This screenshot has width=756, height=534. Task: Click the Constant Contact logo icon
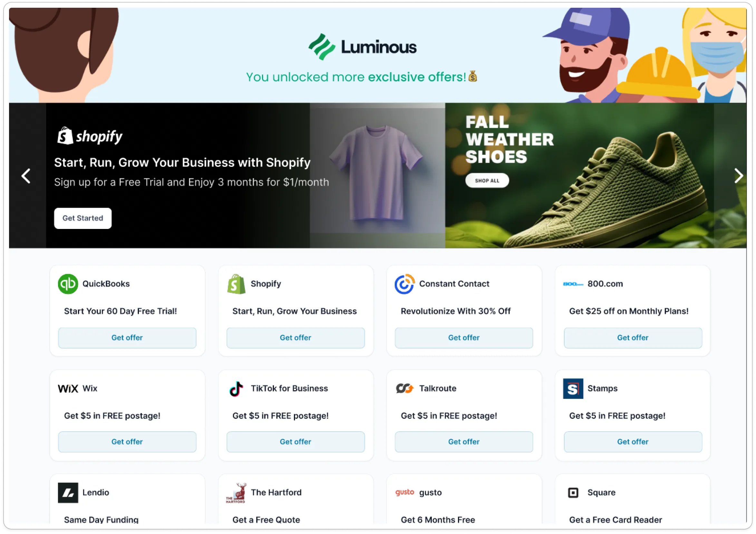[x=405, y=284]
